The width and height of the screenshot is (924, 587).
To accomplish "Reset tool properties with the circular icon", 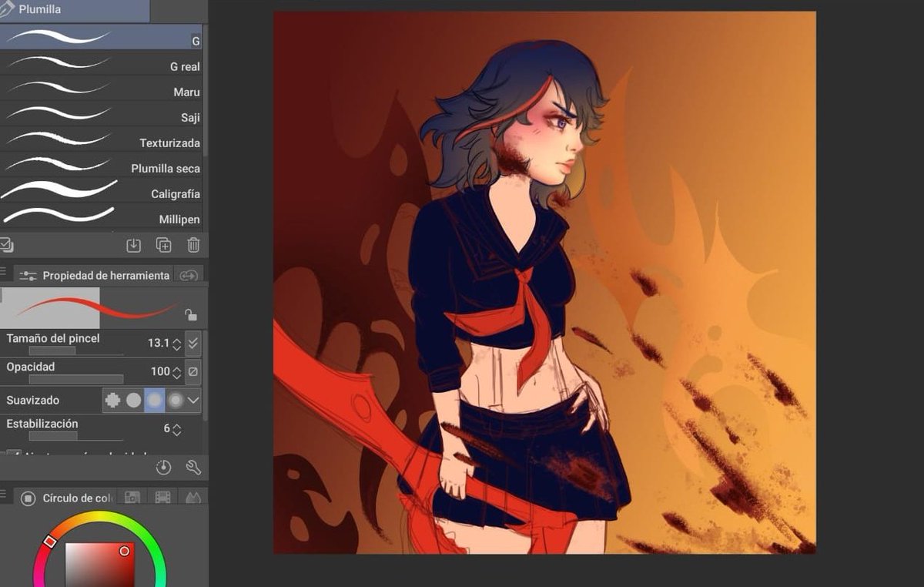I will pyautogui.click(x=163, y=468).
